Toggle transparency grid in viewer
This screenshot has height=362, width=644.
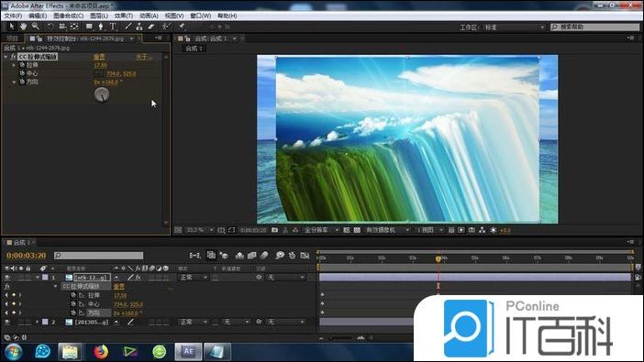357,230
